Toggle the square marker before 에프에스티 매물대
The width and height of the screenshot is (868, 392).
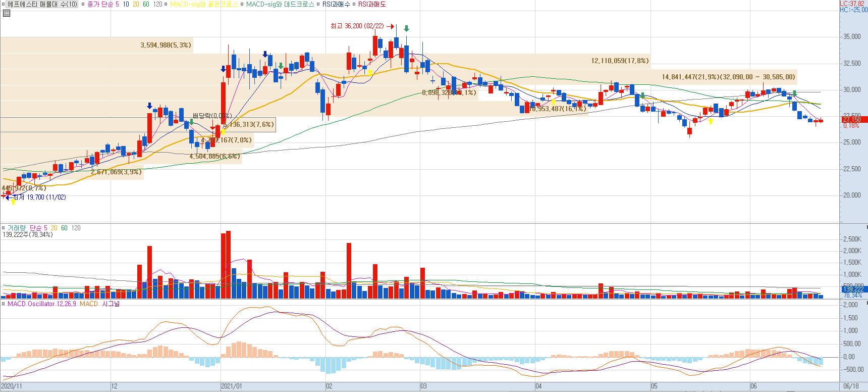point(3,4)
